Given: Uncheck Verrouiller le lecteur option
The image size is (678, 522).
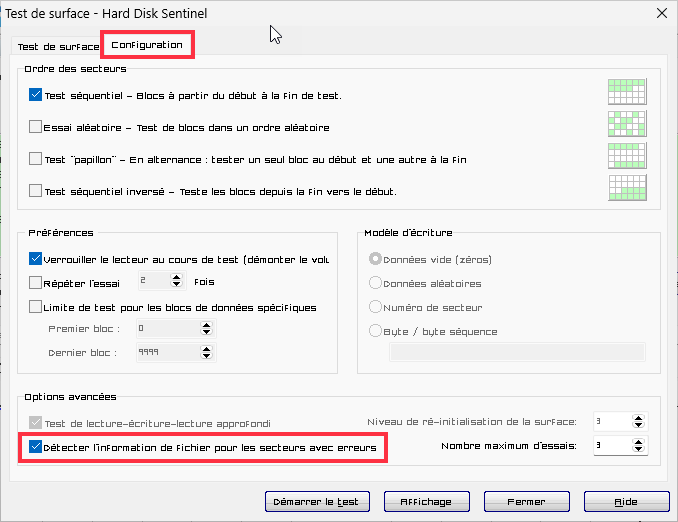Looking at the screenshot, I should tap(36, 259).
